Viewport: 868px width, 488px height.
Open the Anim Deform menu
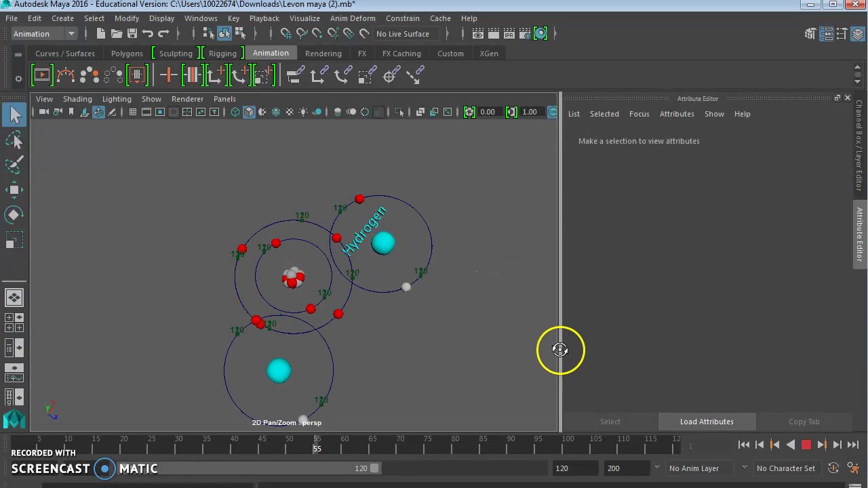pos(353,18)
